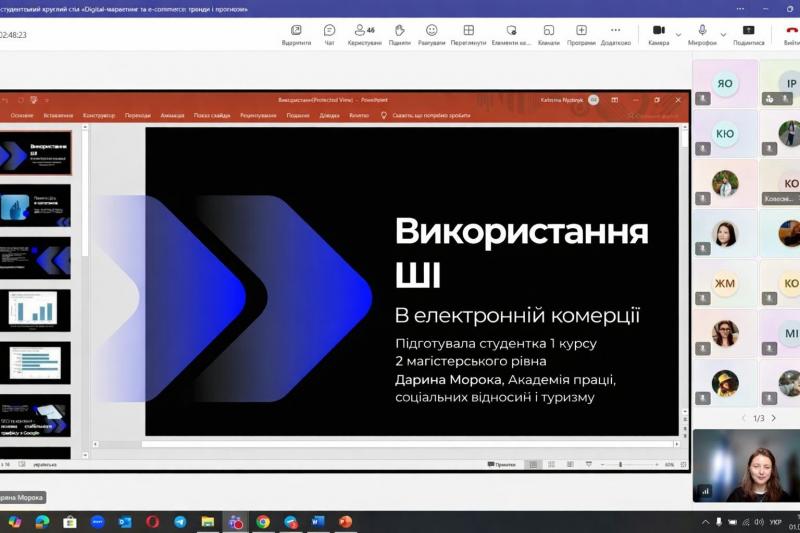The image size is (800, 533).
Task: Go to next page of participants
Action: click(773, 418)
